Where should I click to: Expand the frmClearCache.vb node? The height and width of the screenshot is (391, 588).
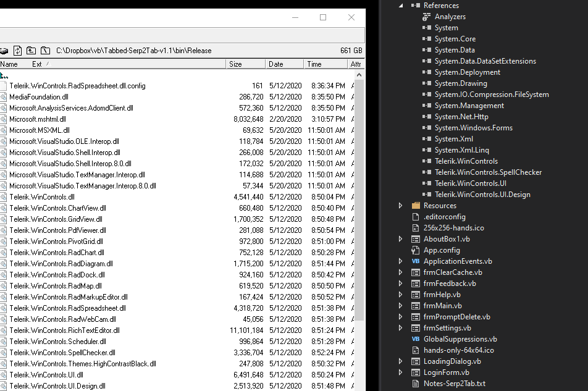(x=400, y=272)
